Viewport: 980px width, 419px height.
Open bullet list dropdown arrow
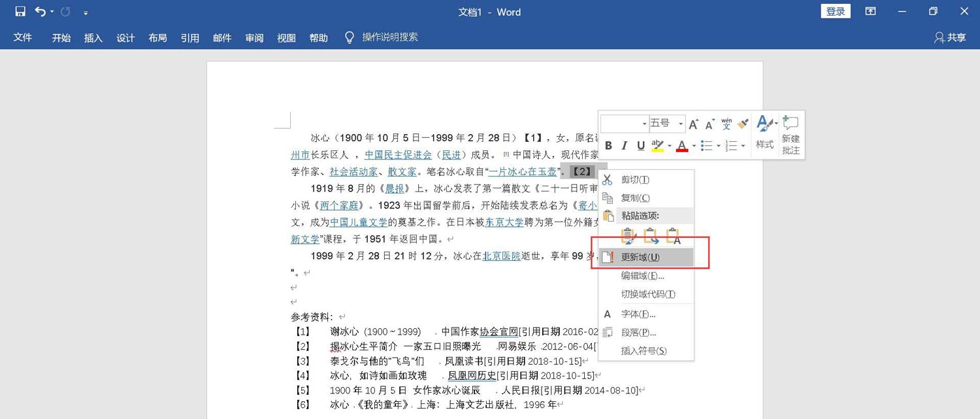click(x=718, y=146)
